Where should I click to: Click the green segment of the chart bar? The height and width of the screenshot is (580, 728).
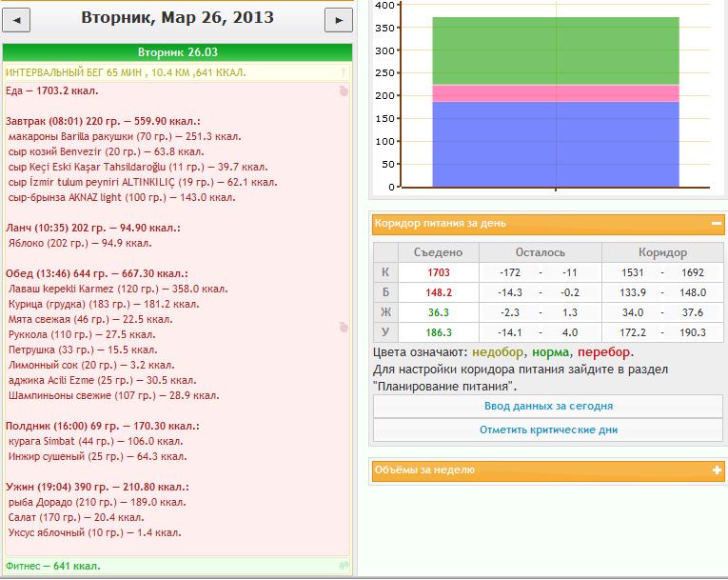point(556,51)
